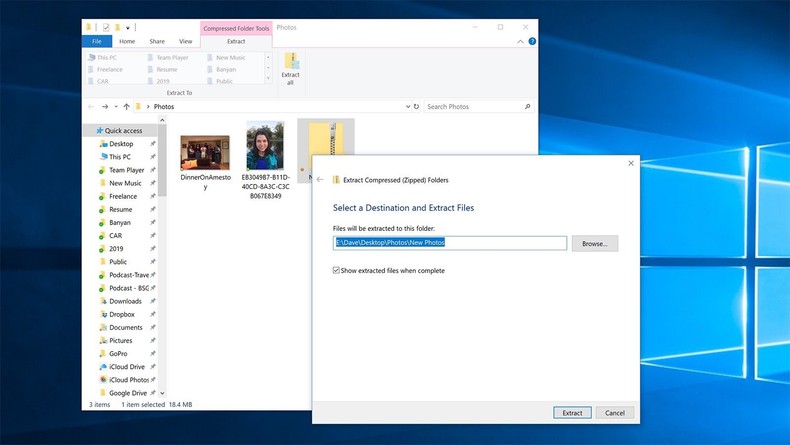Viewport: 790px width, 445px height.
Task: Collapse the ribbon with the chevron
Action: [521, 42]
